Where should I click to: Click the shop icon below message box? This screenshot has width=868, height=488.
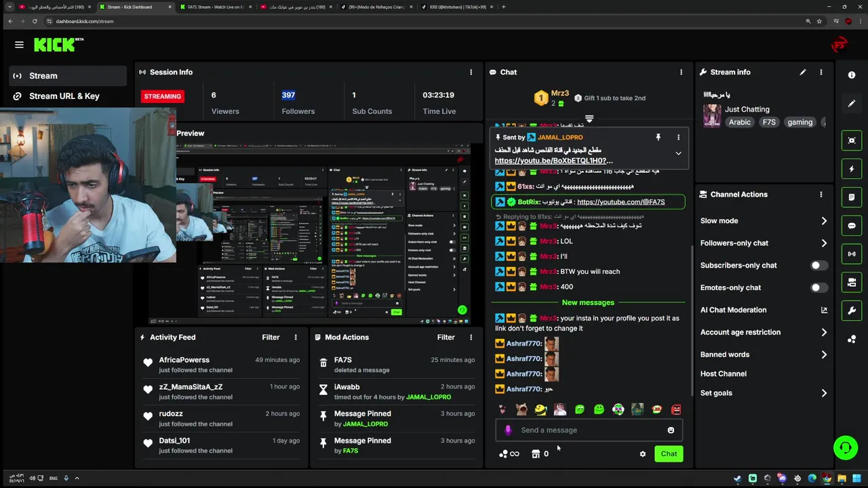point(536,454)
